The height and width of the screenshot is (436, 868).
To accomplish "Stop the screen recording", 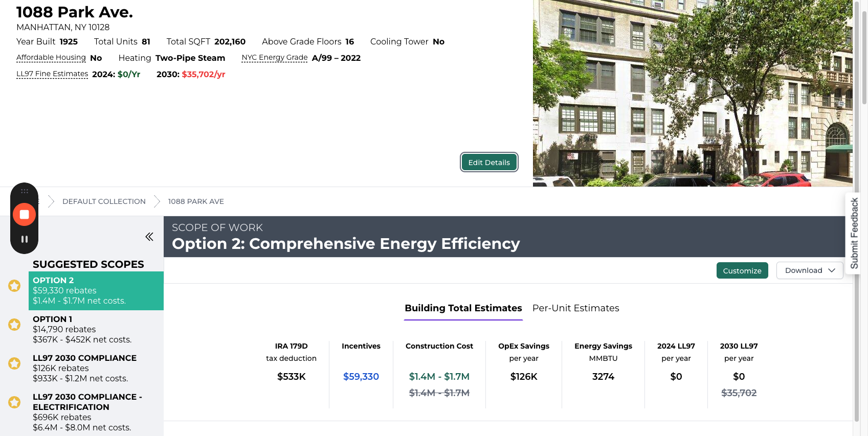I will point(24,215).
